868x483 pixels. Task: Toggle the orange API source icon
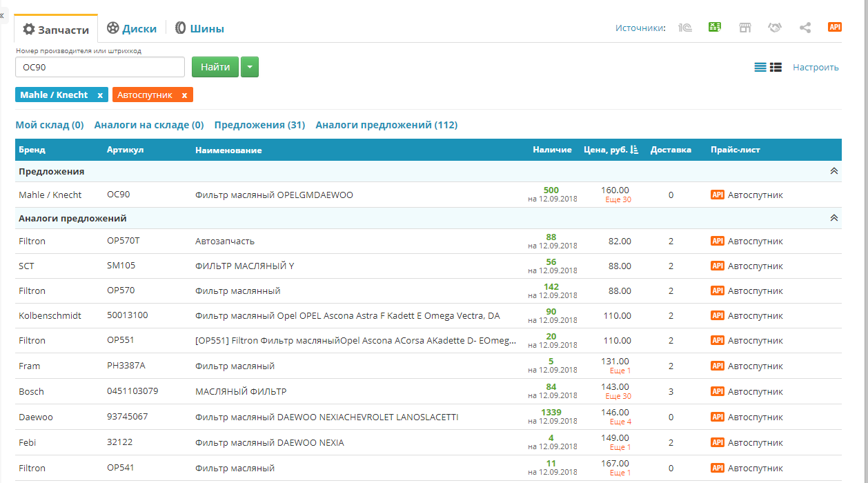(x=835, y=28)
